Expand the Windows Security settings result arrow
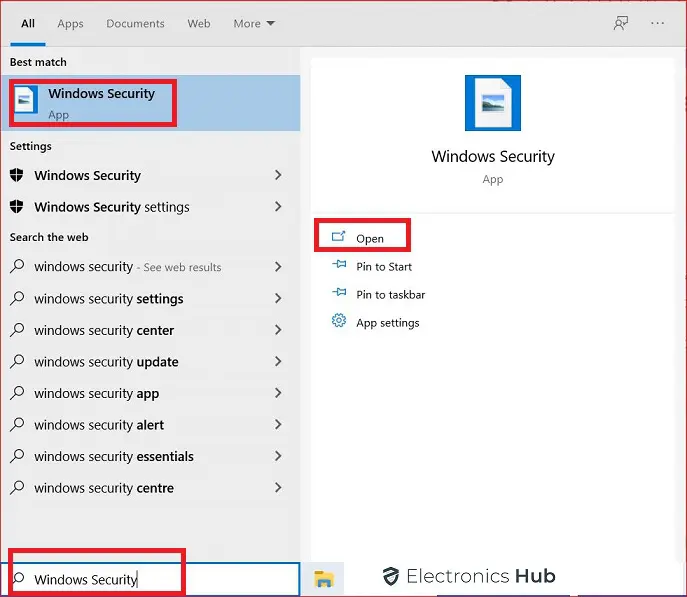Image resolution: width=687 pixels, height=597 pixels. [278, 206]
